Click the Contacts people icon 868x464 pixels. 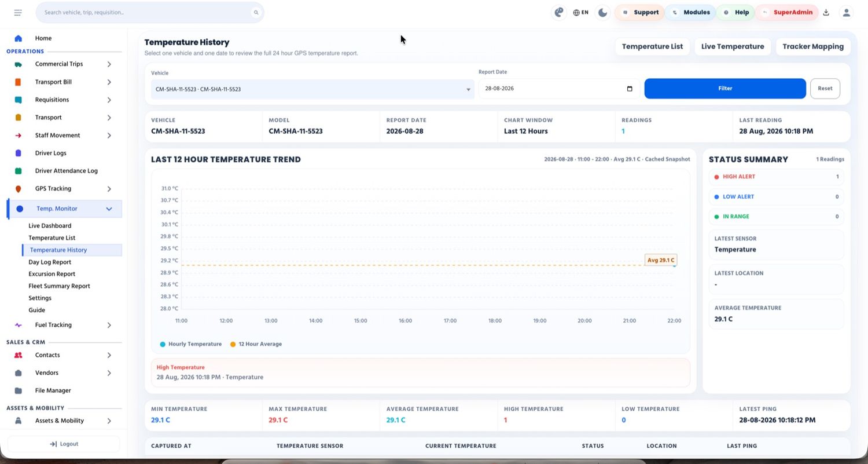click(18, 355)
